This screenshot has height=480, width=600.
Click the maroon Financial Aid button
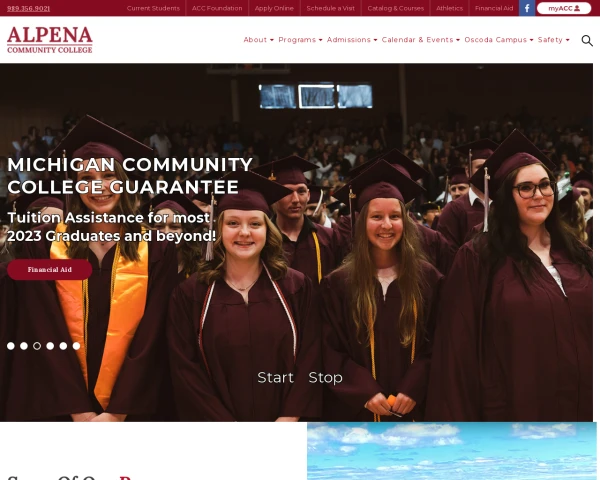pyautogui.click(x=49, y=269)
